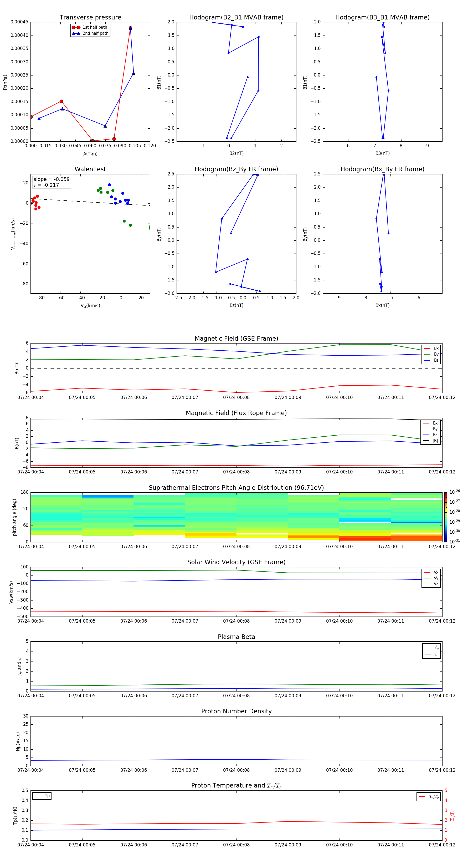The image size is (473, 868).
Task: Click the peak red marker in Transverse pressure
Action: point(130,28)
